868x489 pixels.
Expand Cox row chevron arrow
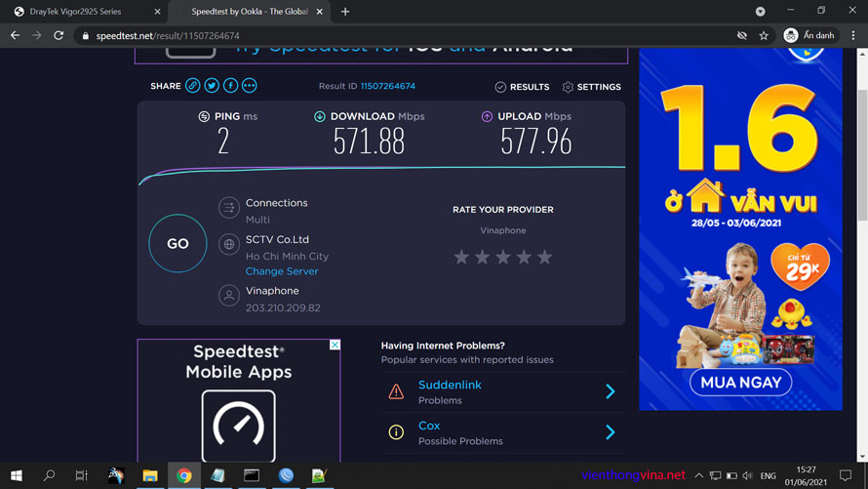point(610,432)
